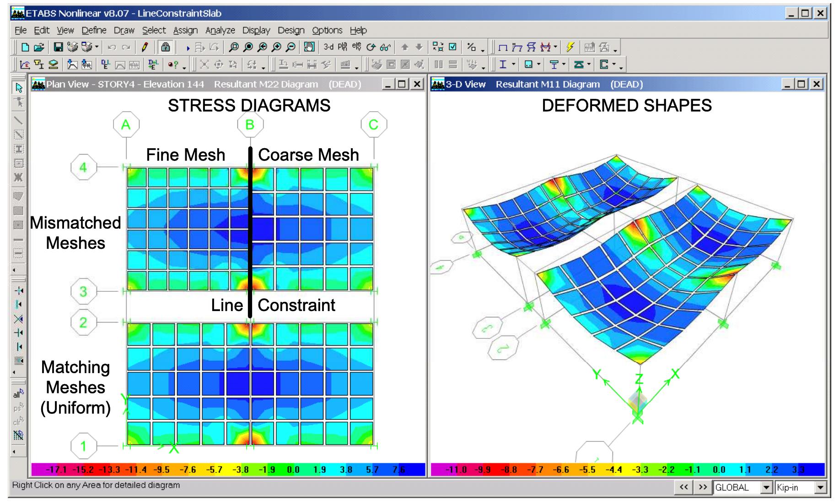Image resolution: width=839 pixels, height=504 pixels.
Task: Click the Perspective Toggle glasses icon
Action: [x=386, y=47]
